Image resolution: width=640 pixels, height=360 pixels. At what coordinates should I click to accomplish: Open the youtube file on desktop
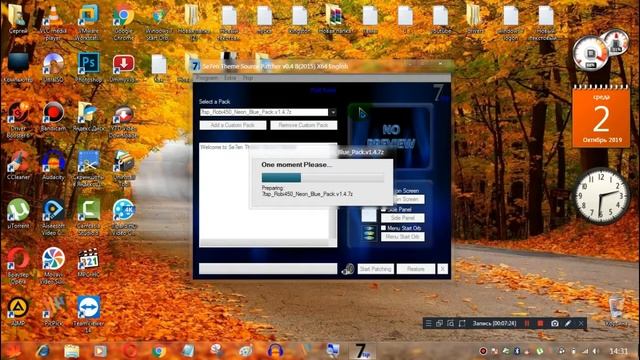440,20
